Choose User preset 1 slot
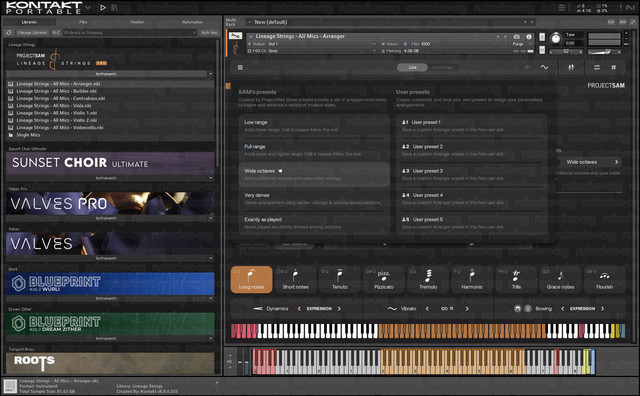The height and width of the screenshot is (396, 640). (x=471, y=126)
